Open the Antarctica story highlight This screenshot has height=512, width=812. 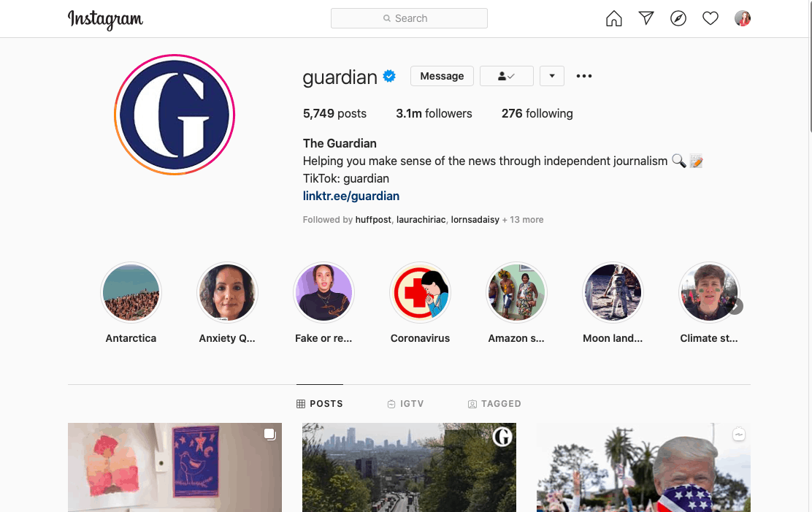point(131,293)
